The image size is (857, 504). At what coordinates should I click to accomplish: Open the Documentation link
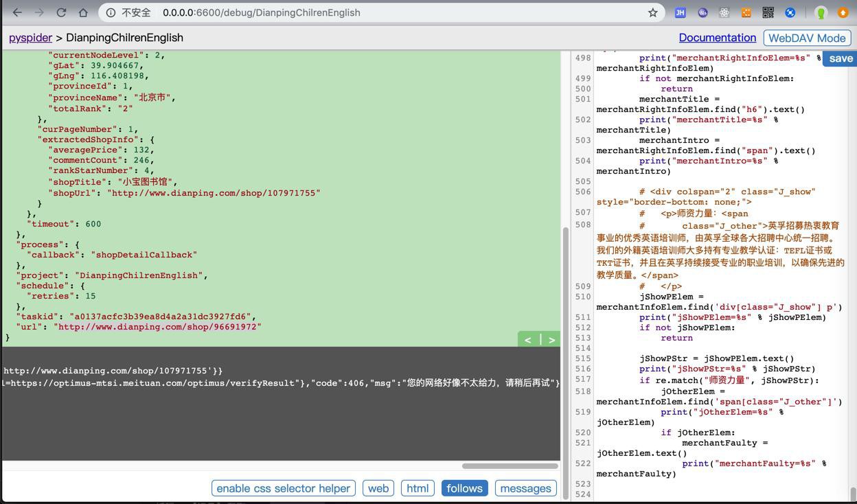tap(717, 38)
